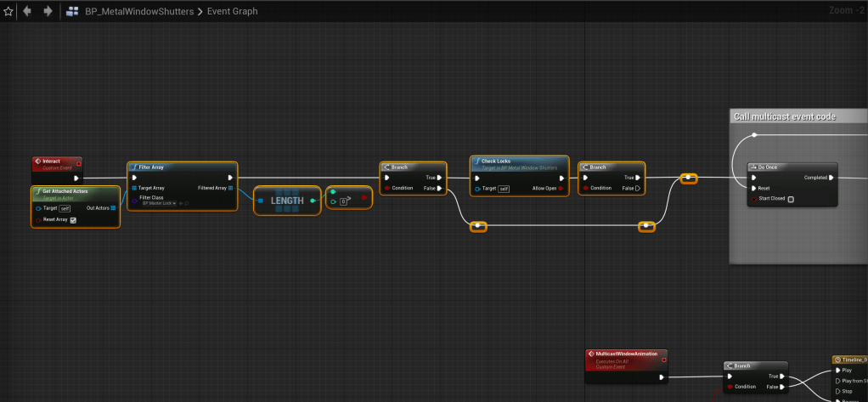
Task: Click the Timeline_0 clock icon
Action: coord(838,360)
